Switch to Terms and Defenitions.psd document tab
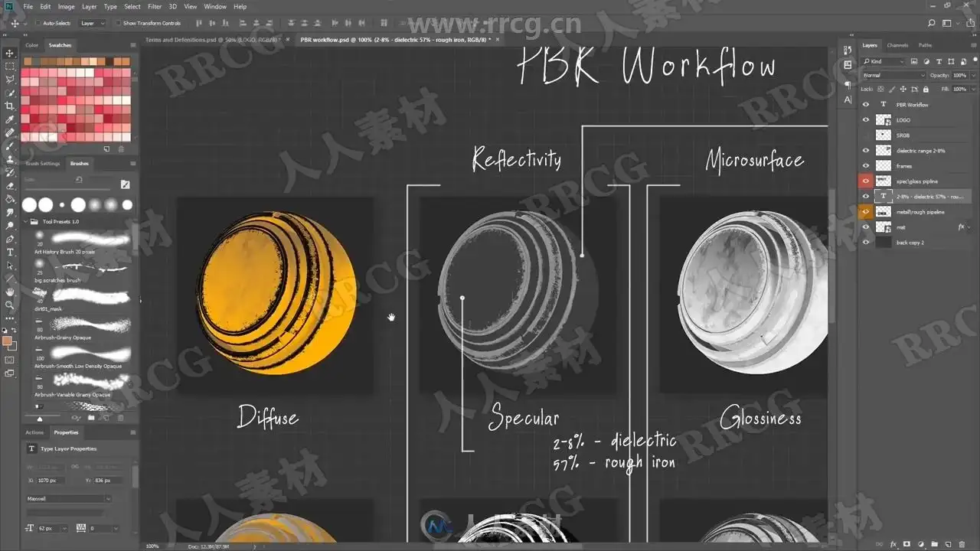Viewport: 980px width, 551px height. [213, 39]
